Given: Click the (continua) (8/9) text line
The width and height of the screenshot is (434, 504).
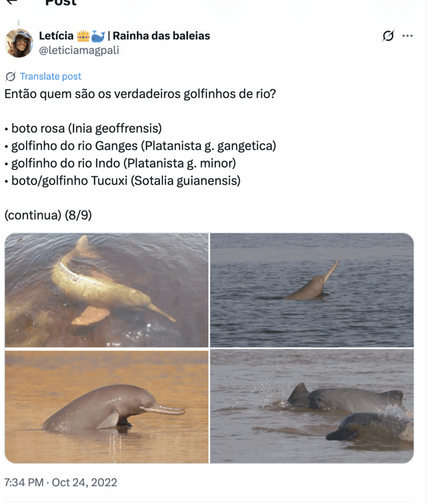Looking at the screenshot, I should (48, 215).
